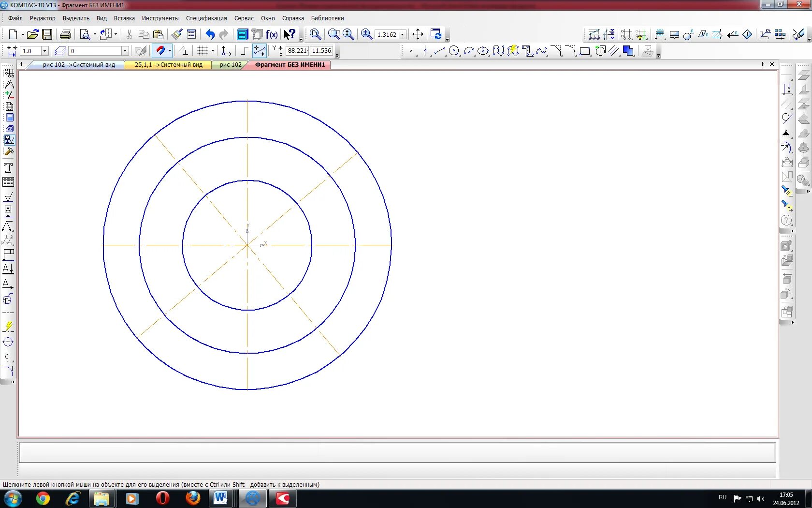
Task: Print the document using the printer icon
Action: [x=66, y=34]
